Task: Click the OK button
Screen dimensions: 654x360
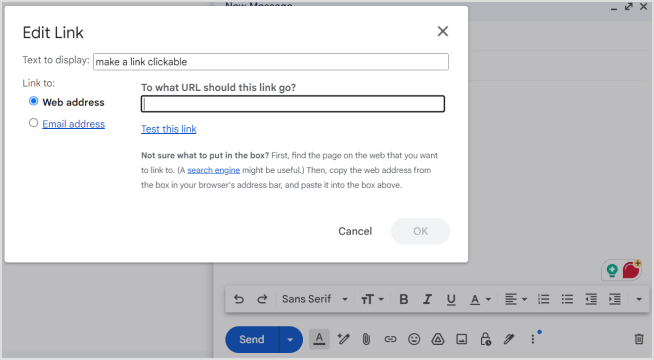Action: tap(420, 231)
